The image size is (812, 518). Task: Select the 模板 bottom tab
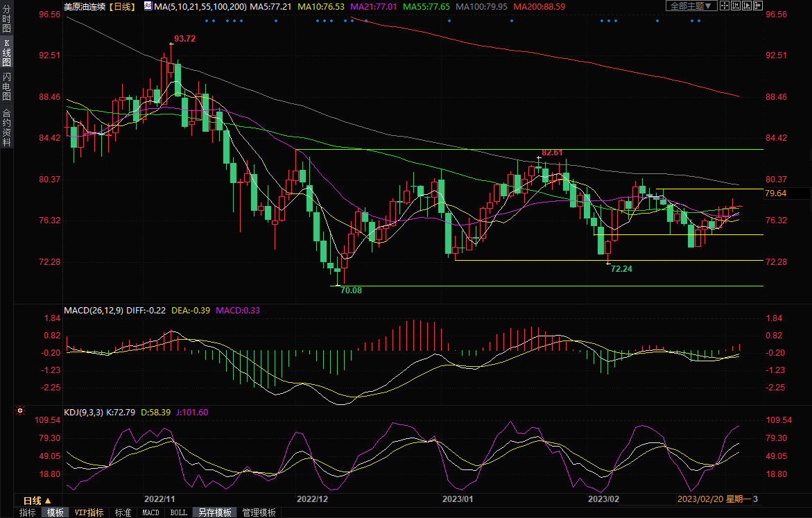click(55, 512)
